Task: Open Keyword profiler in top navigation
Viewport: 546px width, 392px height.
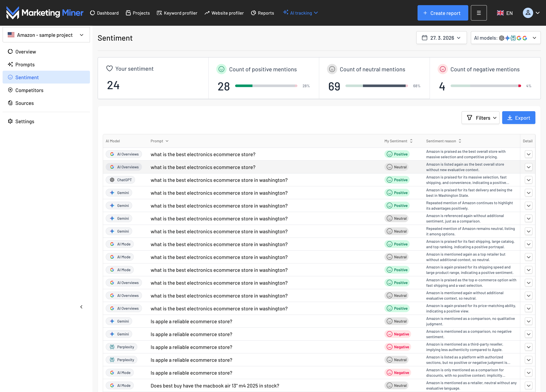Action: click(177, 13)
